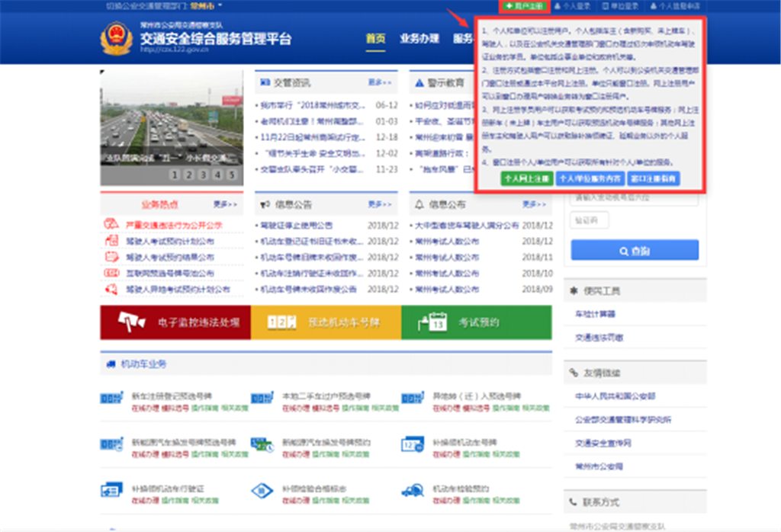Viewport: 781px width, 532px height.
Task: Click the red 电子监控违法处理 banner
Action: point(175,322)
